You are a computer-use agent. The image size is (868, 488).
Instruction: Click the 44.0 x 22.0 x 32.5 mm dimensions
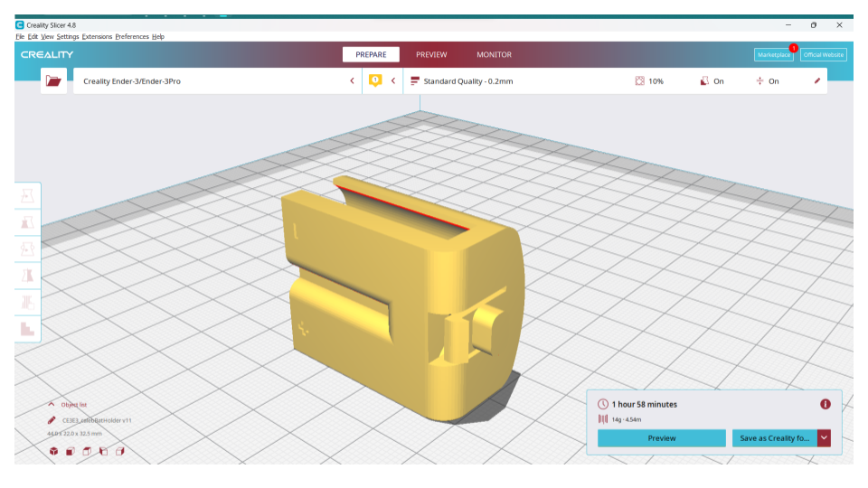tap(74, 434)
